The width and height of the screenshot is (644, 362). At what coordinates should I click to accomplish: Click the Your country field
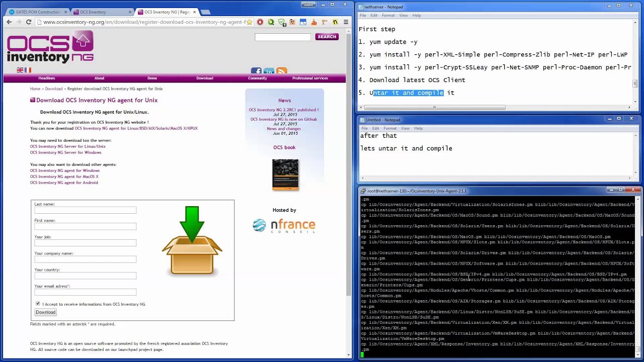tap(86, 276)
